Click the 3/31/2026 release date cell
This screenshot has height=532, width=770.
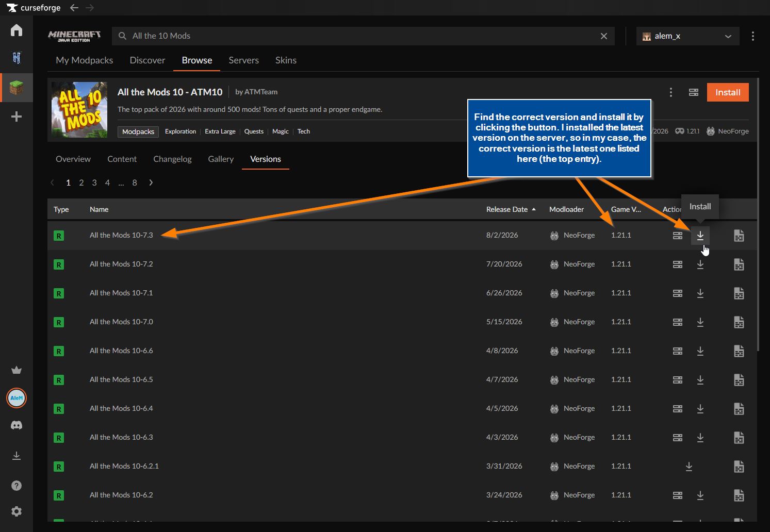504,466
